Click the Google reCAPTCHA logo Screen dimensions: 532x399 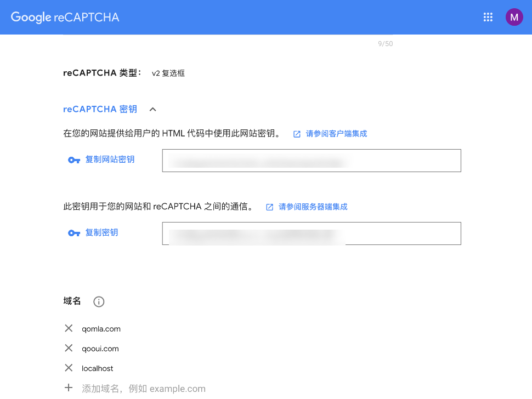65,18
